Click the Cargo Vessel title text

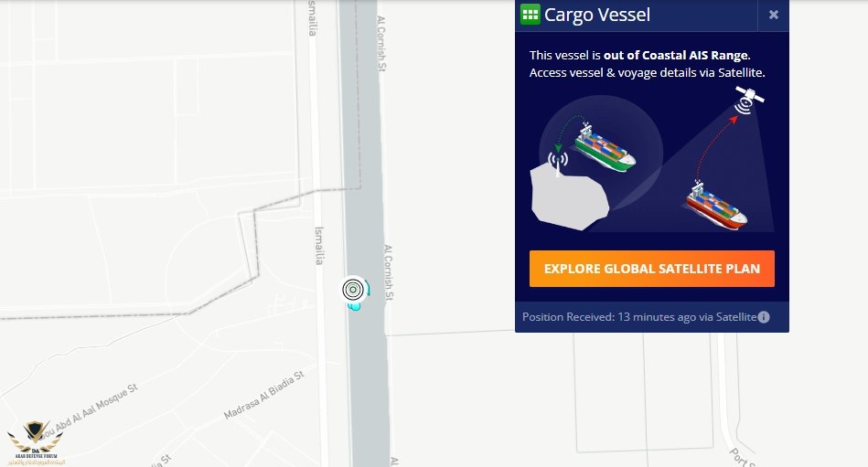pyautogui.click(x=596, y=15)
